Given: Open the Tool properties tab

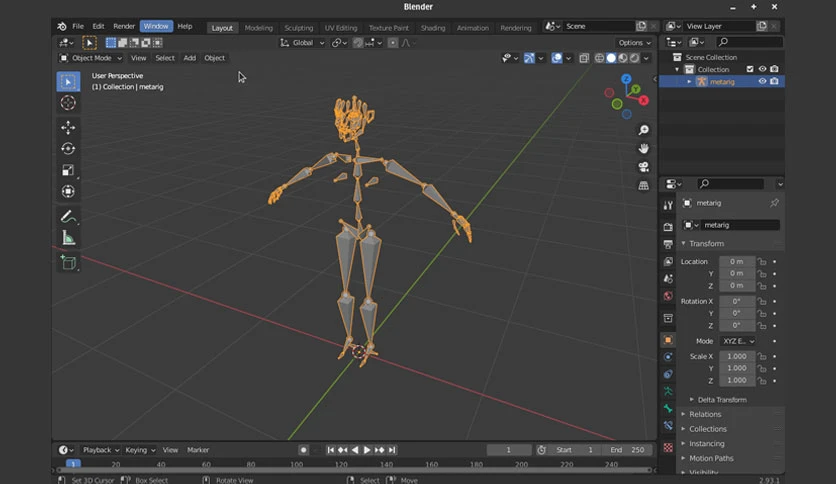Looking at the screenshot, I should (668, 205).
